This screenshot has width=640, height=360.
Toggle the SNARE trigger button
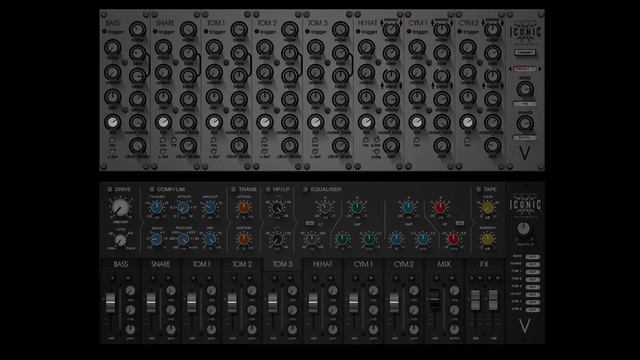(x=155, y=31)
